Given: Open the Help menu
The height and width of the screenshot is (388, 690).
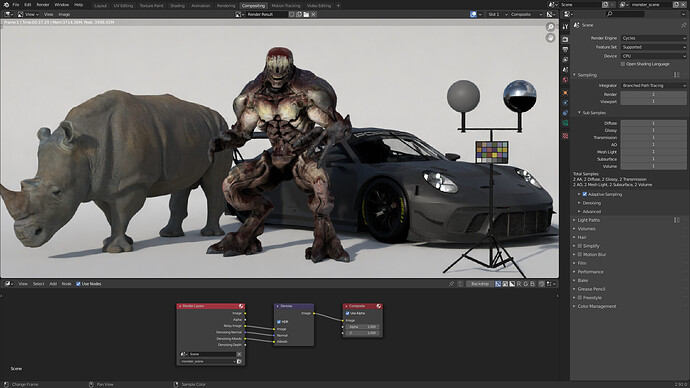Looking at the screenshot, I should (78, 5).
